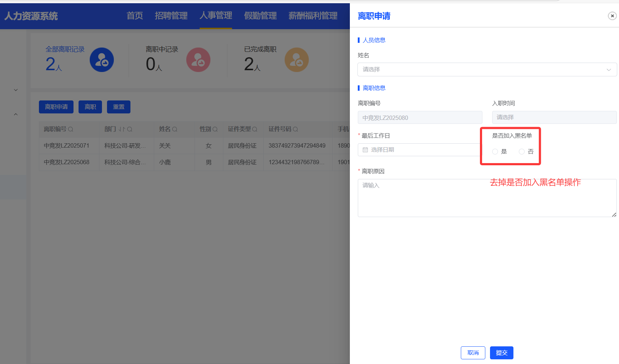Screen dimensions: 619x364
Task: Cancel the resignation form with 取消
Action: 473,353
